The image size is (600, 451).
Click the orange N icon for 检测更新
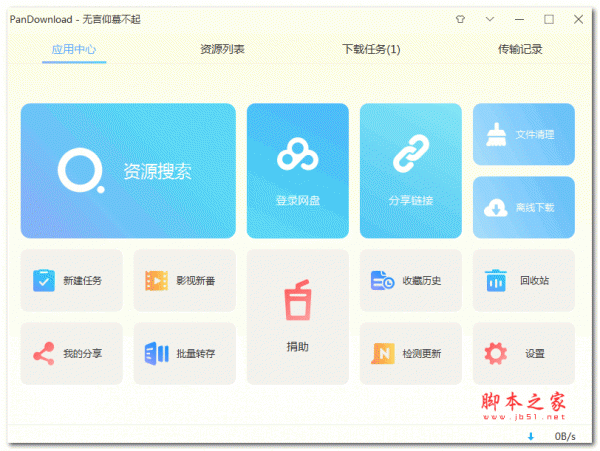click(383, 353)
